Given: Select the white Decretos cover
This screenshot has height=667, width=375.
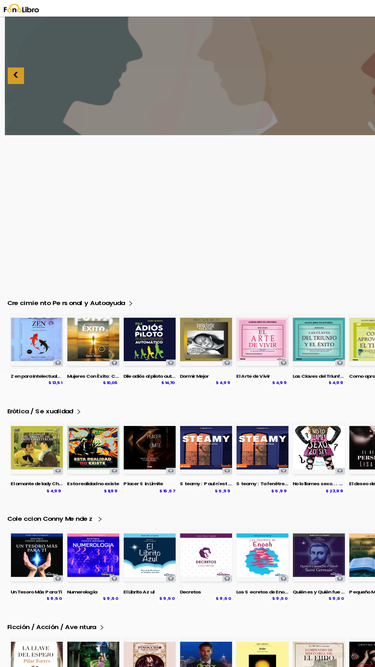Looking at the screenshot, I should click(206, 555).
